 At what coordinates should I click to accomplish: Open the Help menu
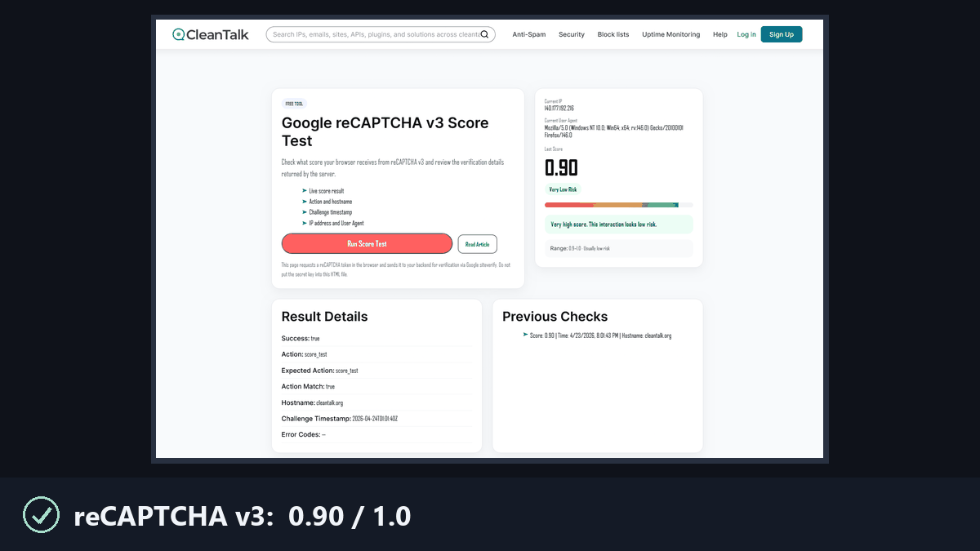[x=719, y=34]
